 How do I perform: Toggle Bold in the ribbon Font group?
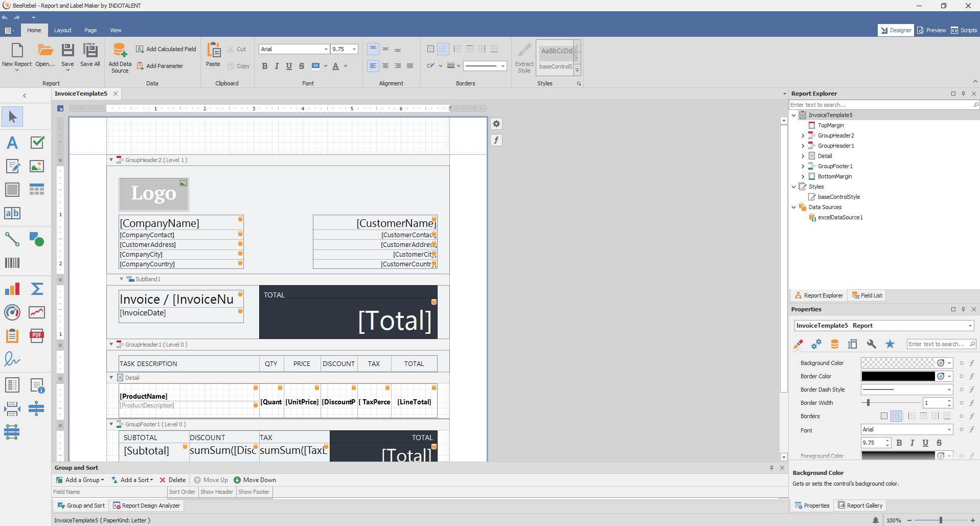tap(264, 66)
